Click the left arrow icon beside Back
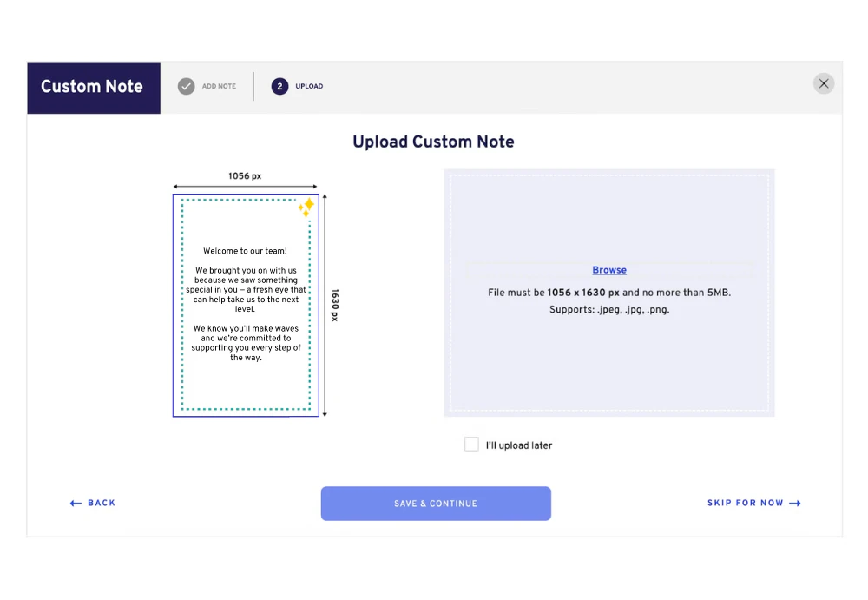The width and height of the screenshot is (868, 600). click(x=76, y=503)
